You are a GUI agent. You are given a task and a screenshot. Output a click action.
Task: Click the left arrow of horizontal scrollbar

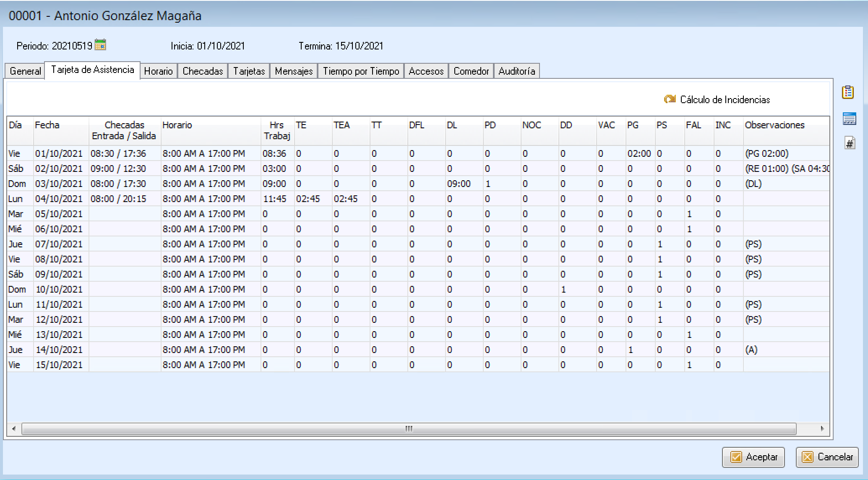point(14,428)
